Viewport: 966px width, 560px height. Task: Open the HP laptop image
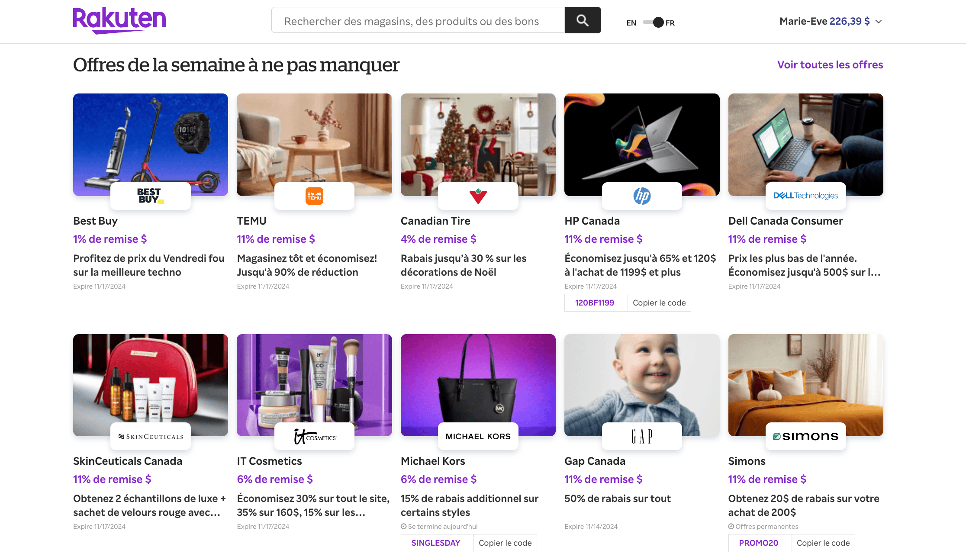[642, 145]
